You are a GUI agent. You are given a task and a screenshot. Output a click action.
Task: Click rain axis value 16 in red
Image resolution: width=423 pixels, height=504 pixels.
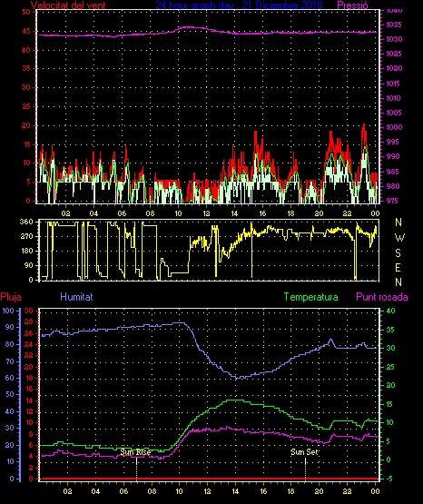pos(29,390)
